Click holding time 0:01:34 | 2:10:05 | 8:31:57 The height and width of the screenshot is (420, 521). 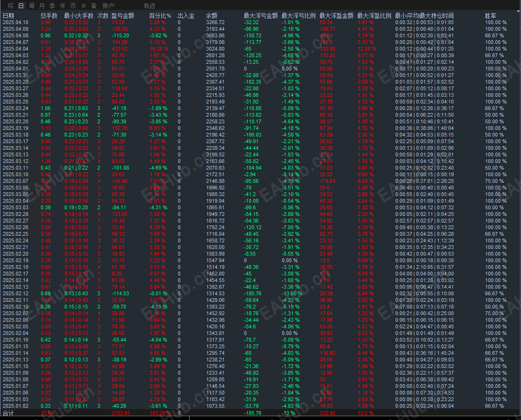(x=425, y=267)
